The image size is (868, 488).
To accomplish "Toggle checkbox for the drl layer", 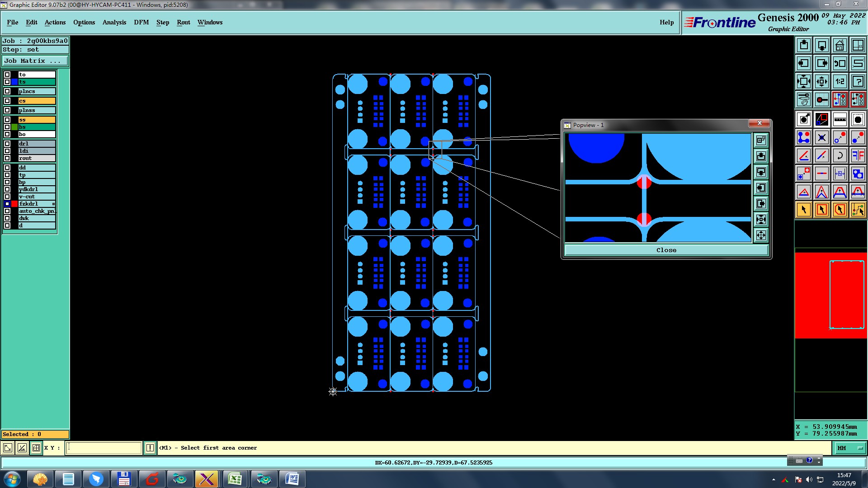I will tap(7, 144).
